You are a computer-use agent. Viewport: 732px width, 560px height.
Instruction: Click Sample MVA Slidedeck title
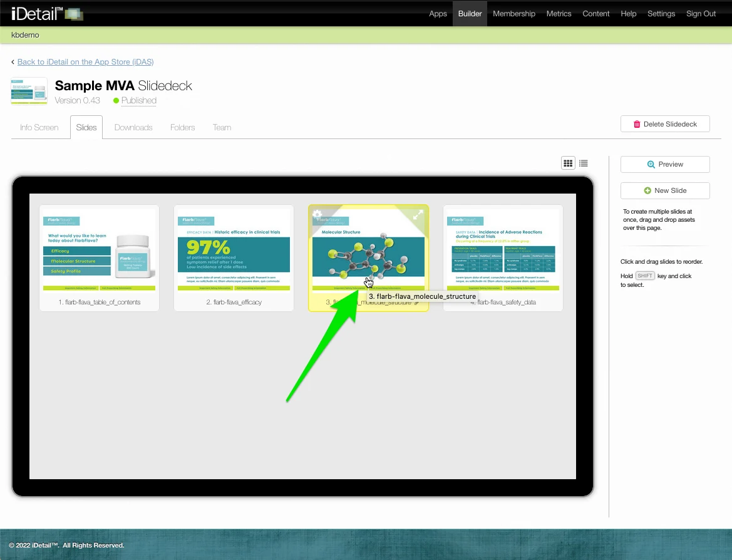(x=123, y=85)
